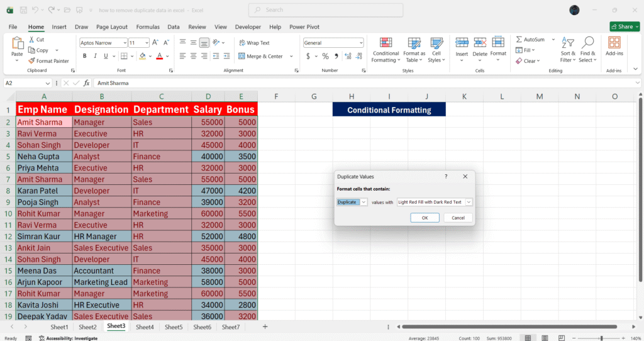Toggle Bold formatting
The height and width of the screenshot is (341, 644).
click(x=85, y=56)
